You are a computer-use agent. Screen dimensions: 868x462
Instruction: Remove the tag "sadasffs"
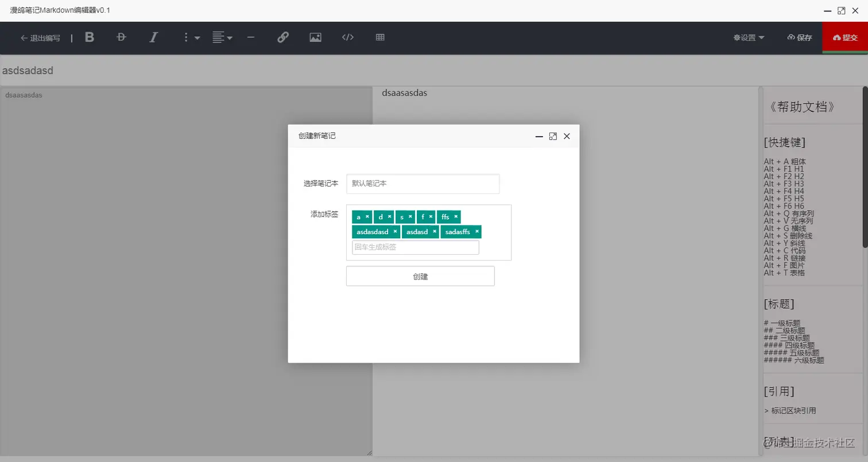[x=476, y=231]
